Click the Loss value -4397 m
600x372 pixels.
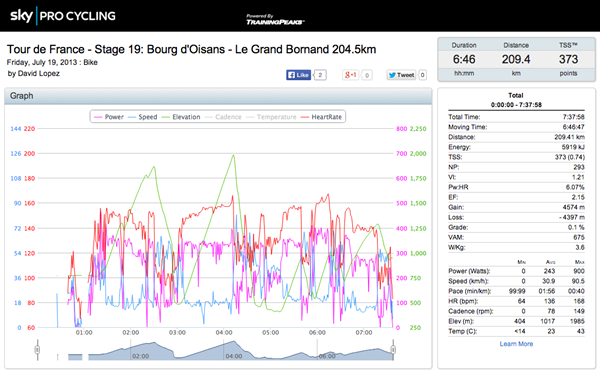572,217
